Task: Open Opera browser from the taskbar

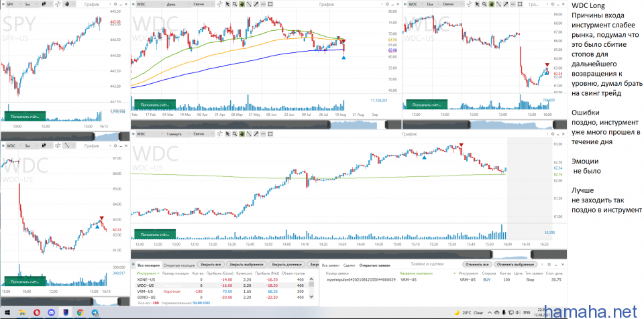Action: pyautogui.click(x=36, y=312)
